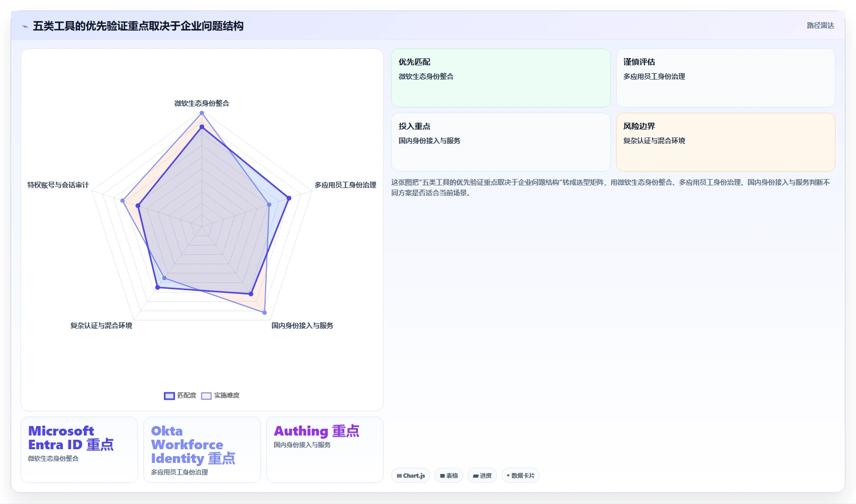Image resolution: width=856 pixels, height=504 pixels.
Task: Click the 复杂认证与混合环境 radar axis label
Action: 101,325
